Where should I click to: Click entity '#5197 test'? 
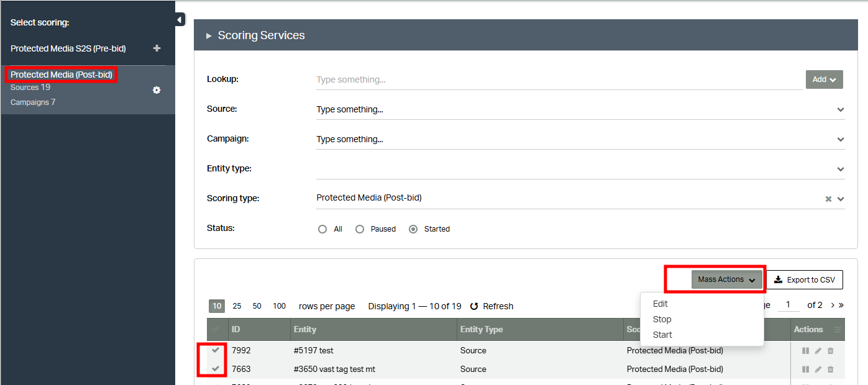click(x=314, y=351)
